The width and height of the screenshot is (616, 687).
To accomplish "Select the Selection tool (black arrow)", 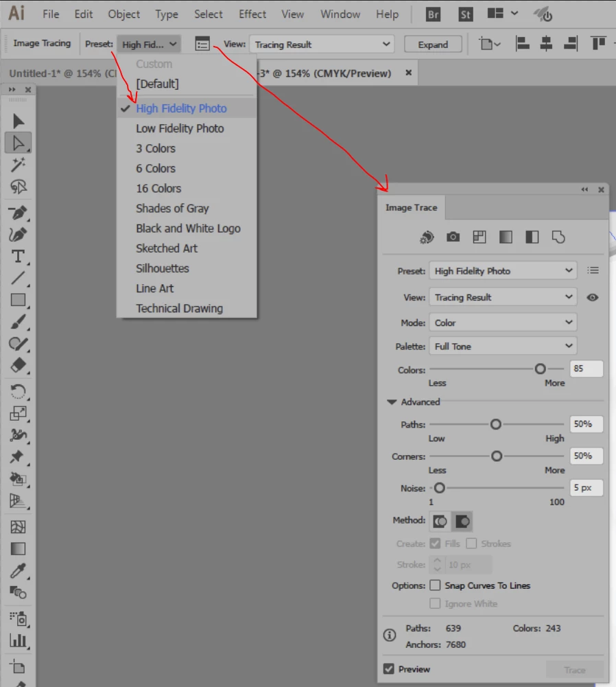I will tap(18, 121).
